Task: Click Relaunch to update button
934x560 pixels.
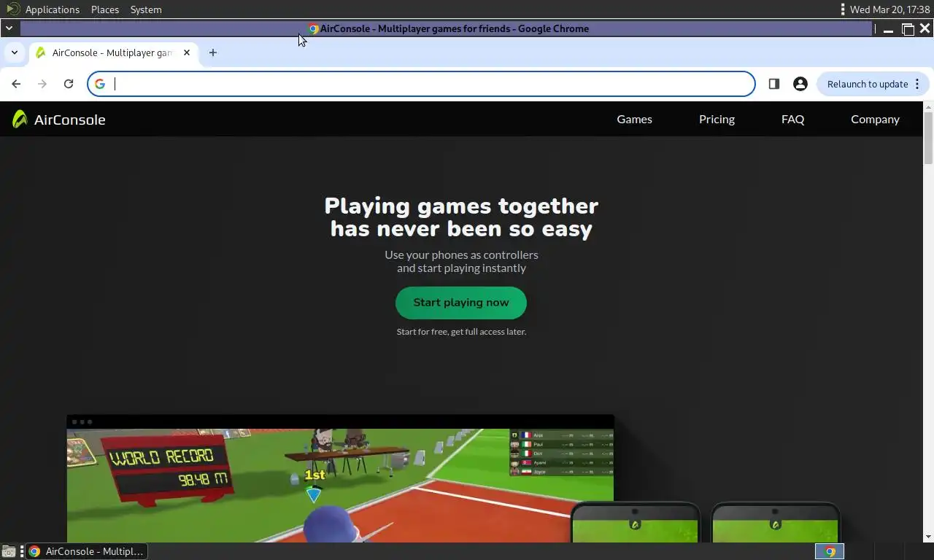Action: pyautogui.click(x=873, y=84)
